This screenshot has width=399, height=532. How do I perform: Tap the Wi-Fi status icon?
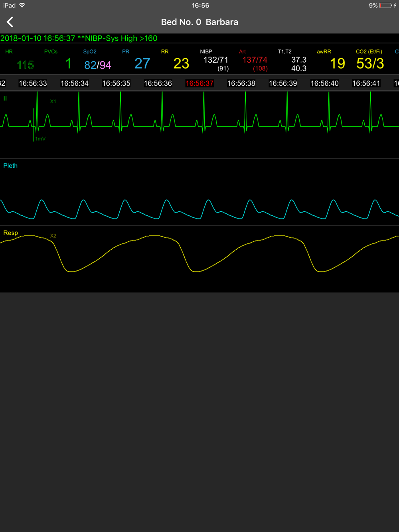coord(22,5)
